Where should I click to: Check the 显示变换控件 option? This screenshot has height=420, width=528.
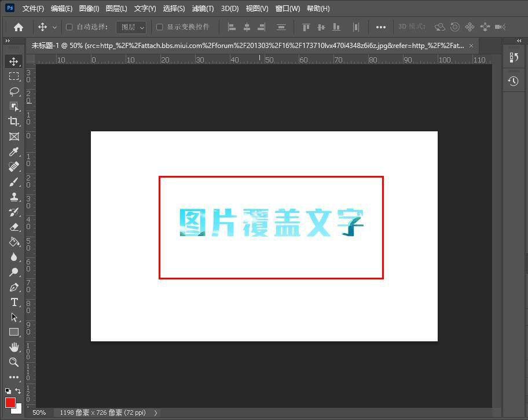click(x=160, y=27)
